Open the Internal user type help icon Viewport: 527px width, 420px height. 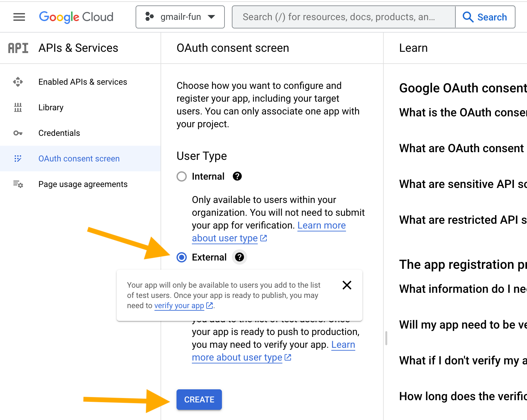pos(237,176)
